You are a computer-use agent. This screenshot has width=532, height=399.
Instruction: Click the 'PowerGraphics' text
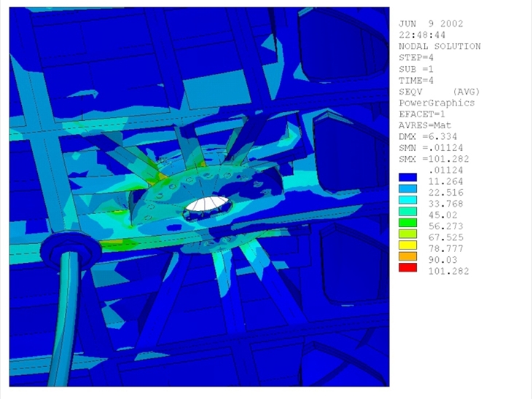click(x=437, y=103)
